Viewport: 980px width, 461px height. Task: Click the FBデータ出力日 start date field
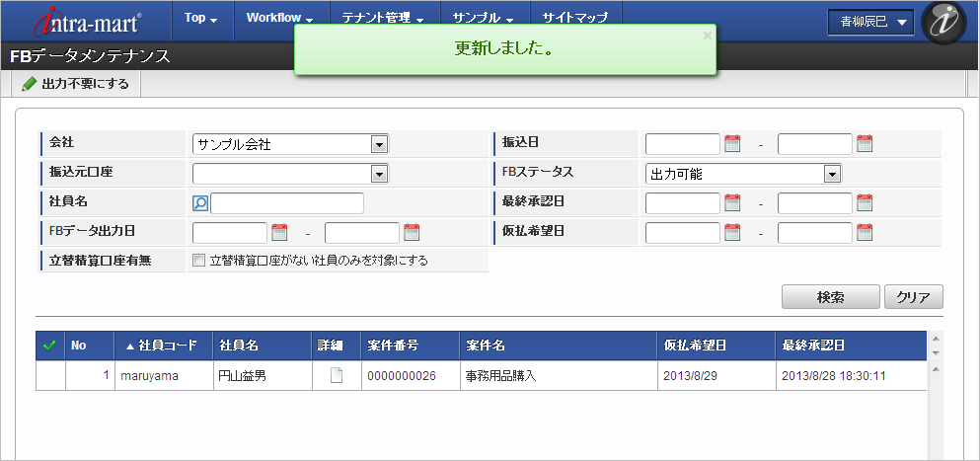(x=230, y=233)
